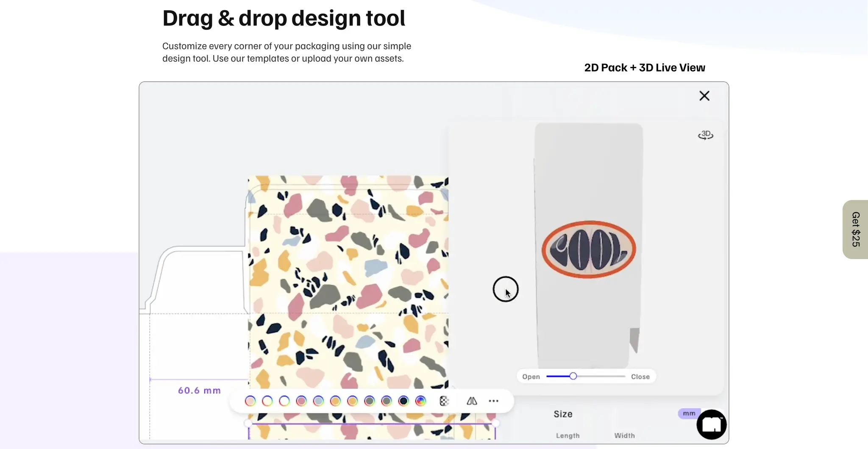Click the flip horizontal mirror icon
868x449 pixels.
(472, 401)
